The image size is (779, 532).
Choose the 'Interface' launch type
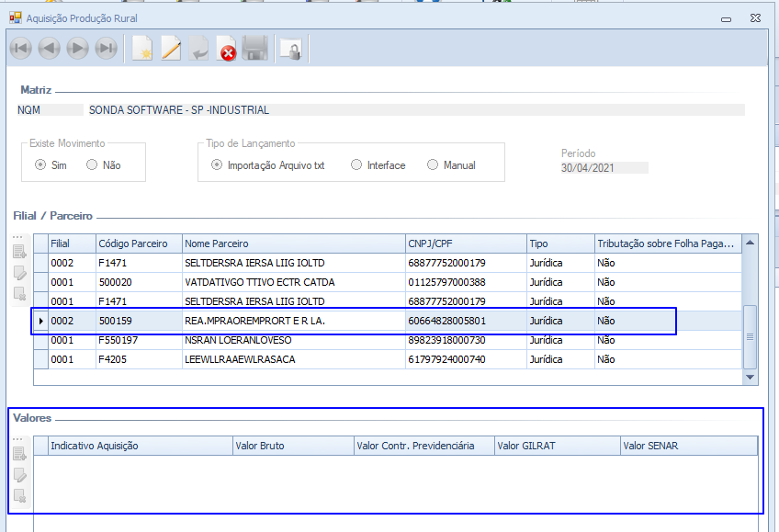pos(356,165)
